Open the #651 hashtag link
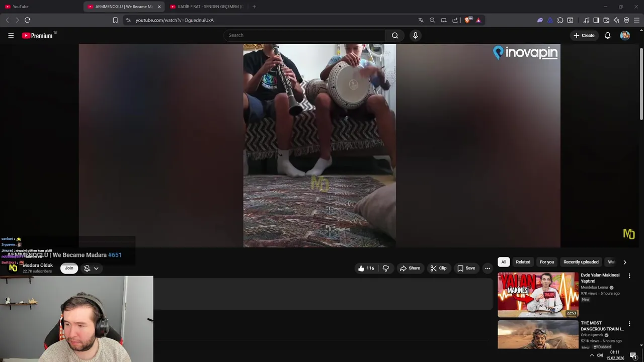 coord(115,255)
